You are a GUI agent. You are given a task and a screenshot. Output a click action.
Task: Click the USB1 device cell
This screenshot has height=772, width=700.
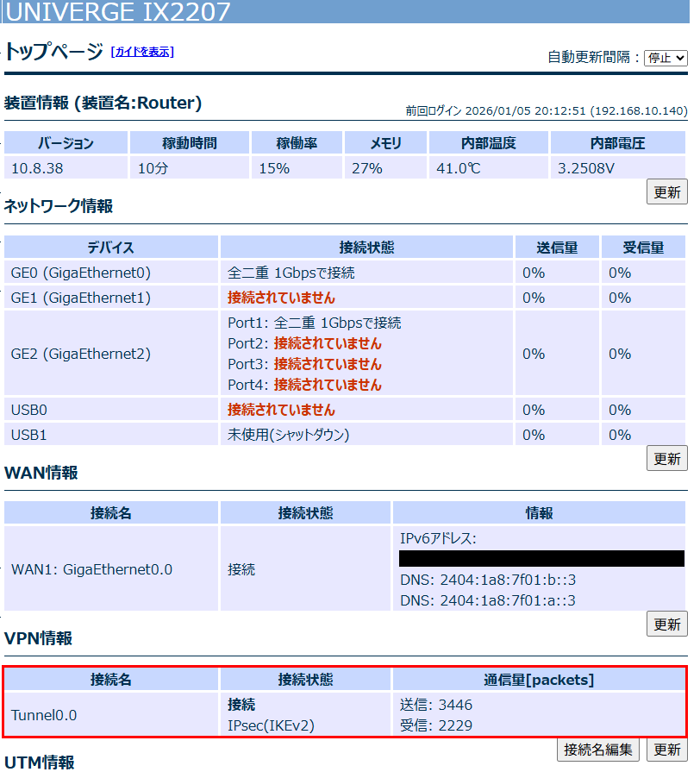110,435
